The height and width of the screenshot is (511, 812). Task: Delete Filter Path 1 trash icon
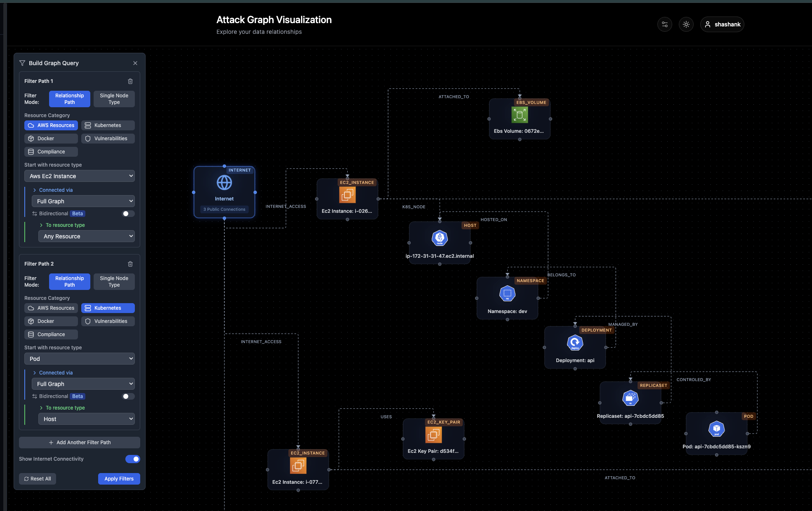tap(130, 81)
